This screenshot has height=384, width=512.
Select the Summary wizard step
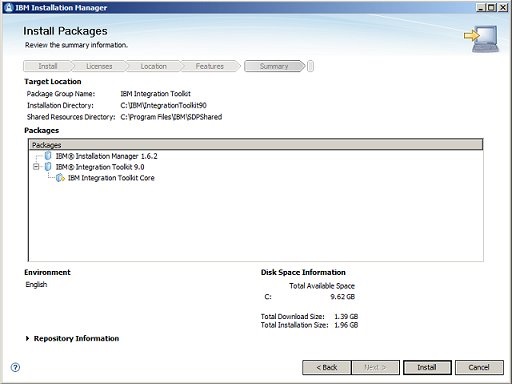click(x=274, y=66)
